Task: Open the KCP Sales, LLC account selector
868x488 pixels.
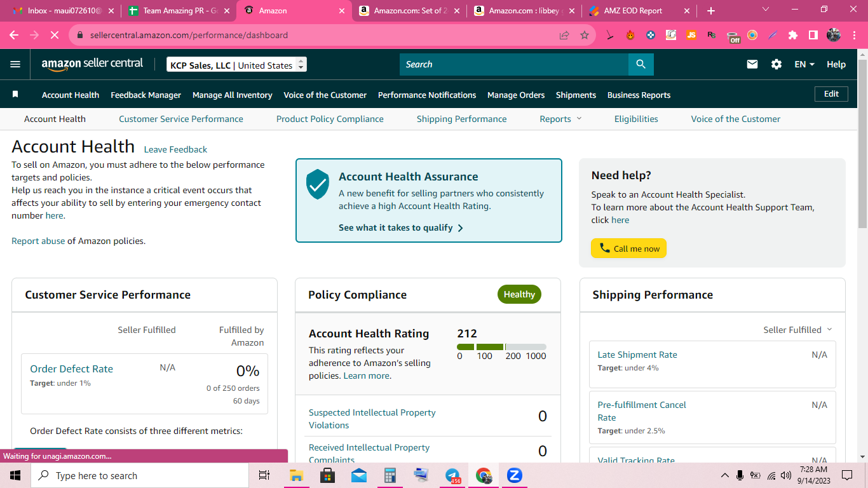Action: point(237,65)
